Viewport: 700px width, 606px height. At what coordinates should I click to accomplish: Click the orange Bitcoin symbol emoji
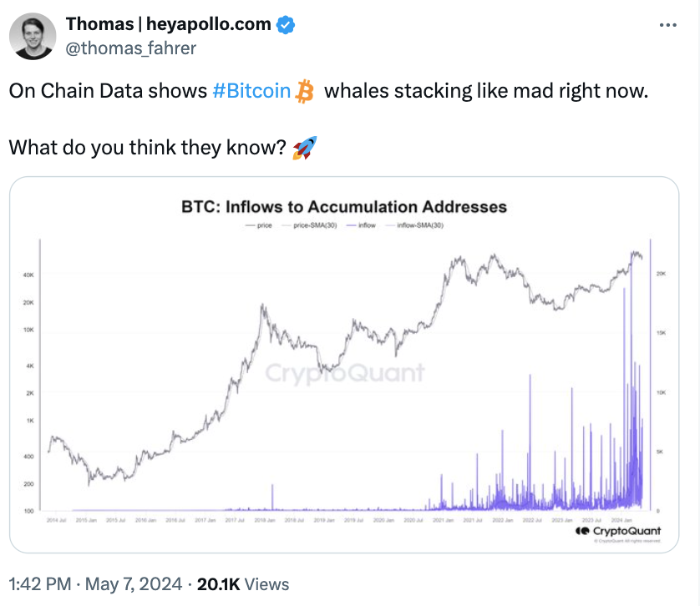click(x=306, y=91)
